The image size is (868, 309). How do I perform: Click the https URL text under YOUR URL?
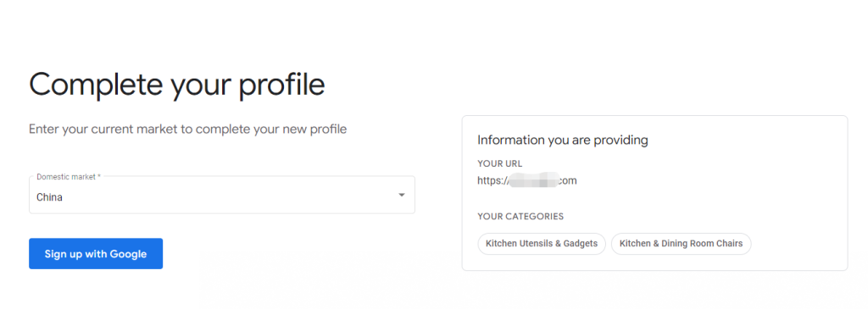(527, 181)
